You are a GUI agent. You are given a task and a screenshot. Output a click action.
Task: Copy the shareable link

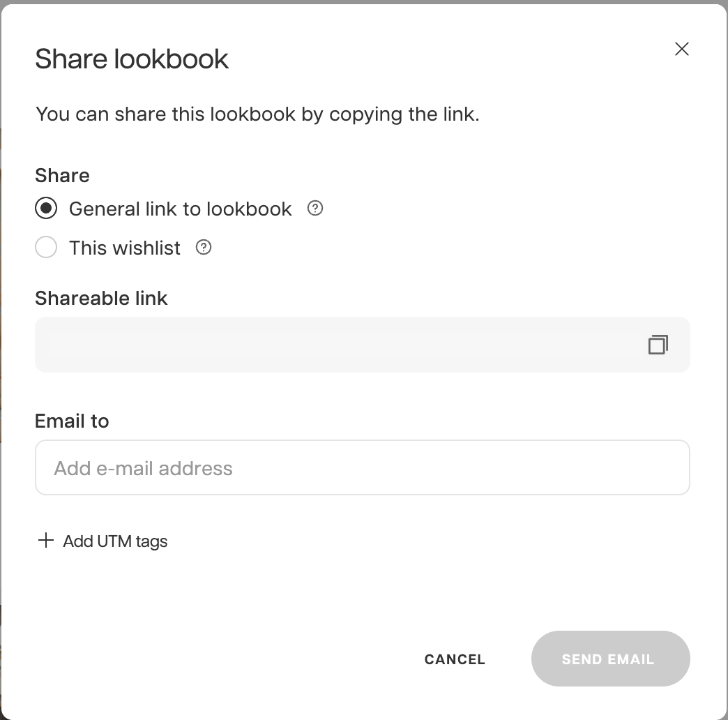[x=658, y=345]
